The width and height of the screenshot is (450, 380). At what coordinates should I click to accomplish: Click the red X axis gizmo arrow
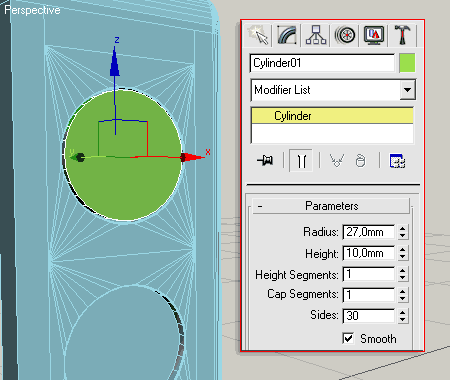click(193, 157)
